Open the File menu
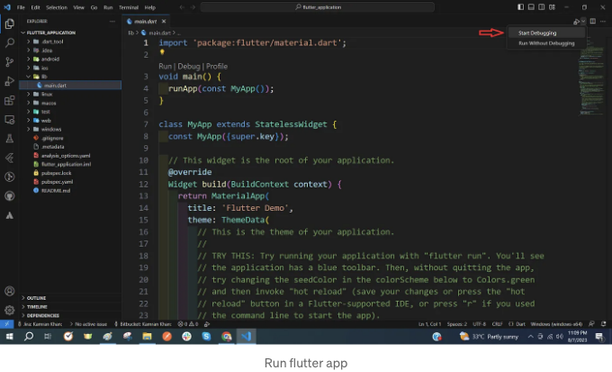The width and height of the screenshot is (612, 372). [x=21, y=7]
